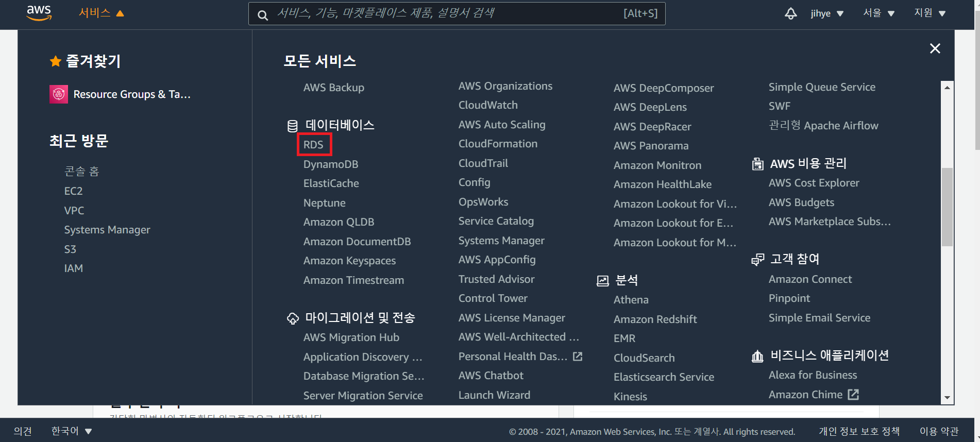Click the business applications category icon

tap(757, 356)
